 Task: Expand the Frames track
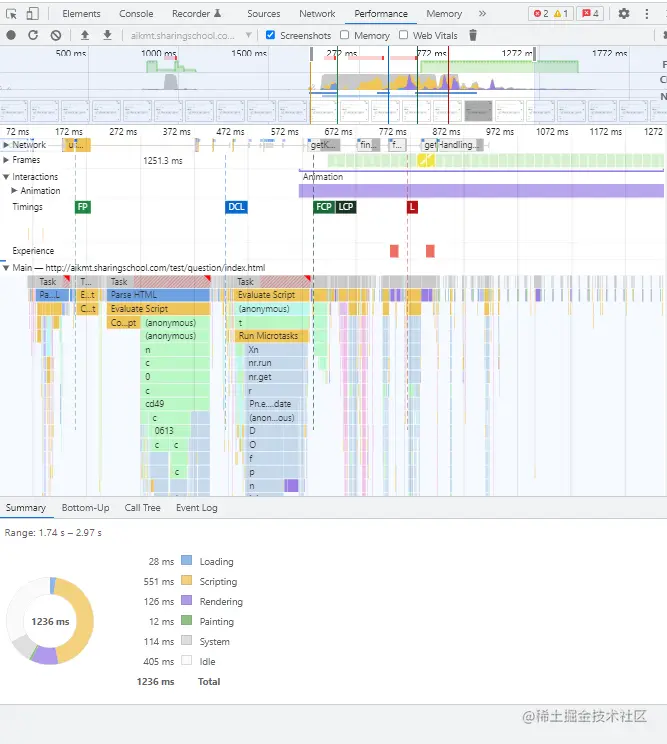pyautogui.click(x=6, y=160)
